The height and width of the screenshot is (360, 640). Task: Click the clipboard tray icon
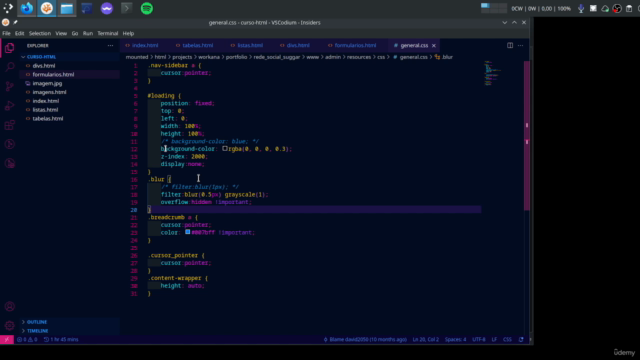[x=629, y=9]
